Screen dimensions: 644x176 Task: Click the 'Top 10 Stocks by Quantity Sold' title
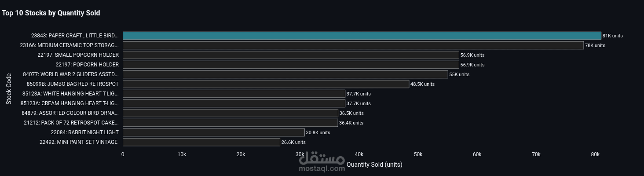51,13
